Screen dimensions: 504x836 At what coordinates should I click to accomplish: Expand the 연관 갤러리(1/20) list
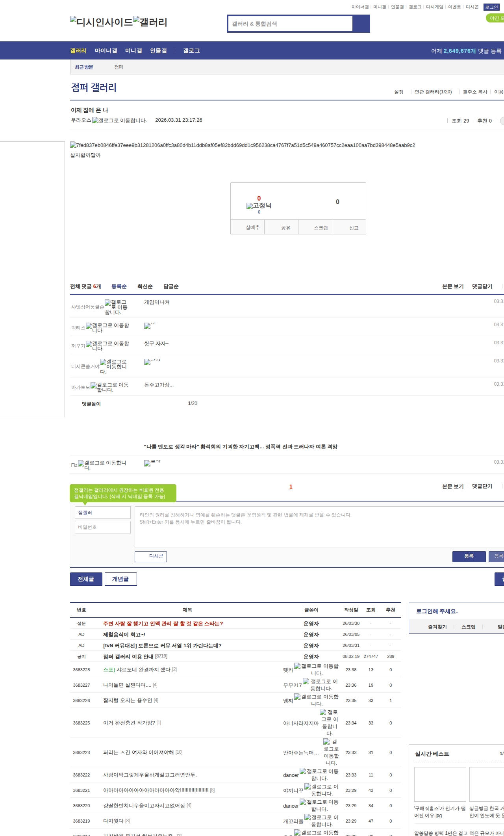click(x=433, y=92)
